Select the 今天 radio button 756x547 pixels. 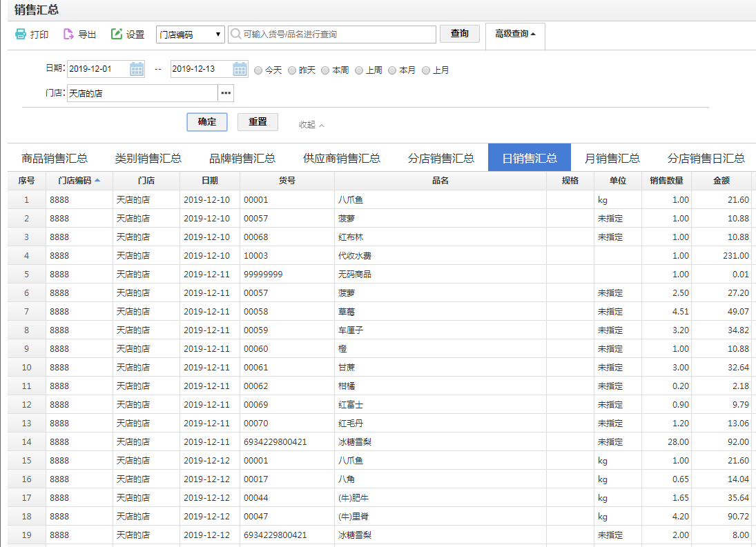coord(258,70)
